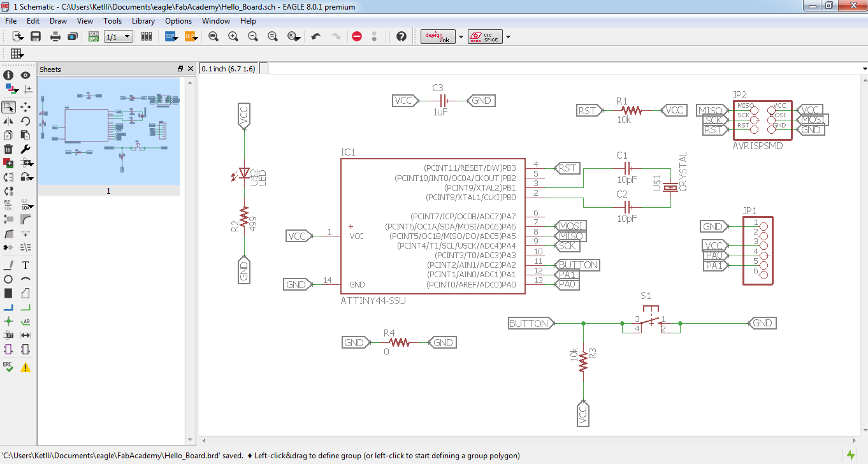Open the Value tool dropdown
The height and width of the screenshot is (464, 868).
[25, 206]
